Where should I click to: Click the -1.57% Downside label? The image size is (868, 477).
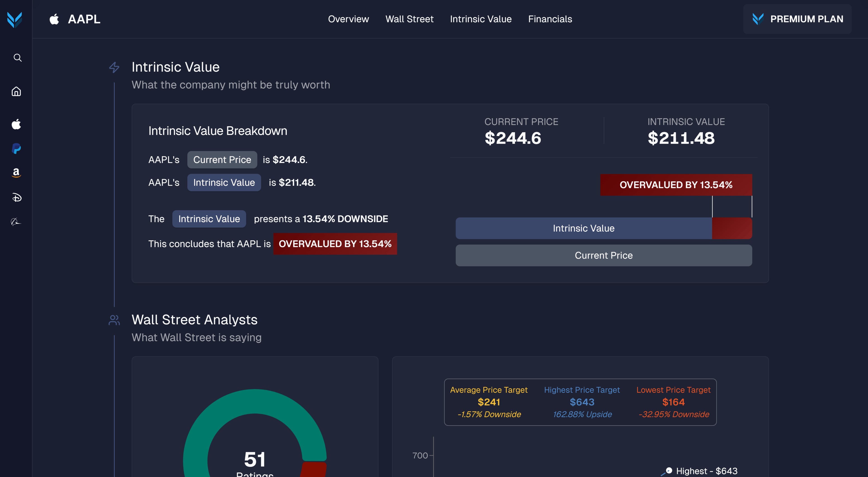489,414
